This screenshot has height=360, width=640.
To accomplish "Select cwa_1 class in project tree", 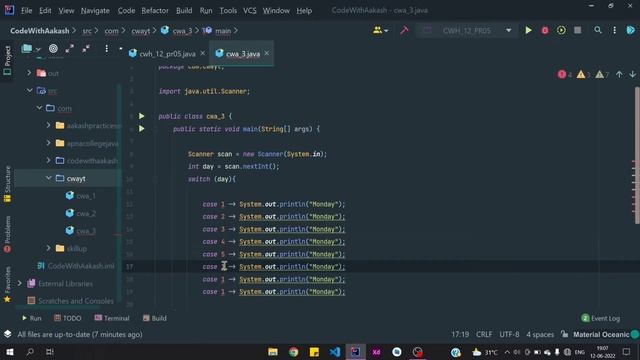I will [81, 196].
